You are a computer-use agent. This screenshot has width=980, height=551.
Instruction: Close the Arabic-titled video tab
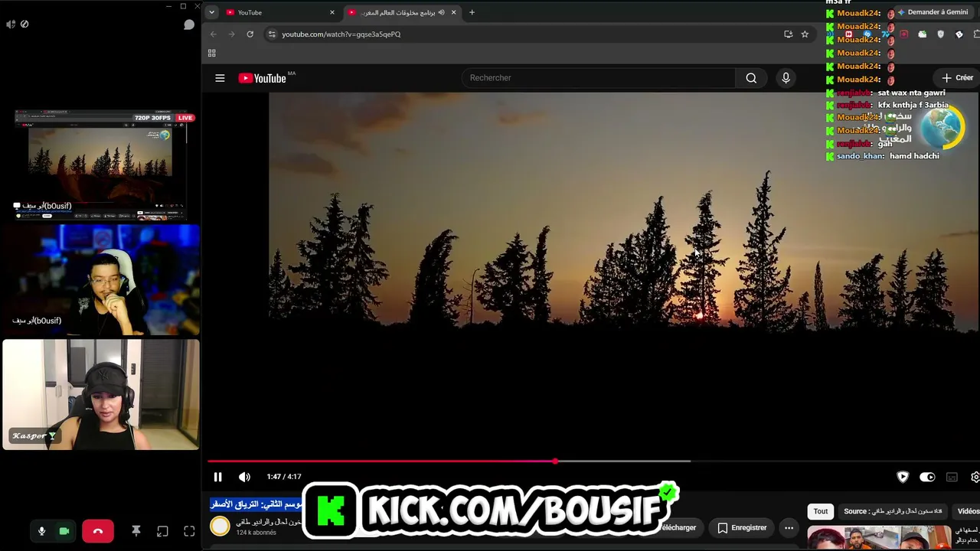click(x=453, y=12)
